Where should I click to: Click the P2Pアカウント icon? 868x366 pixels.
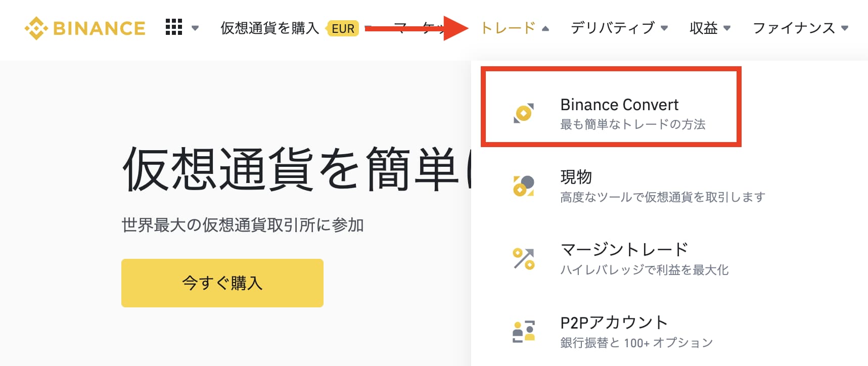(523, 330)
